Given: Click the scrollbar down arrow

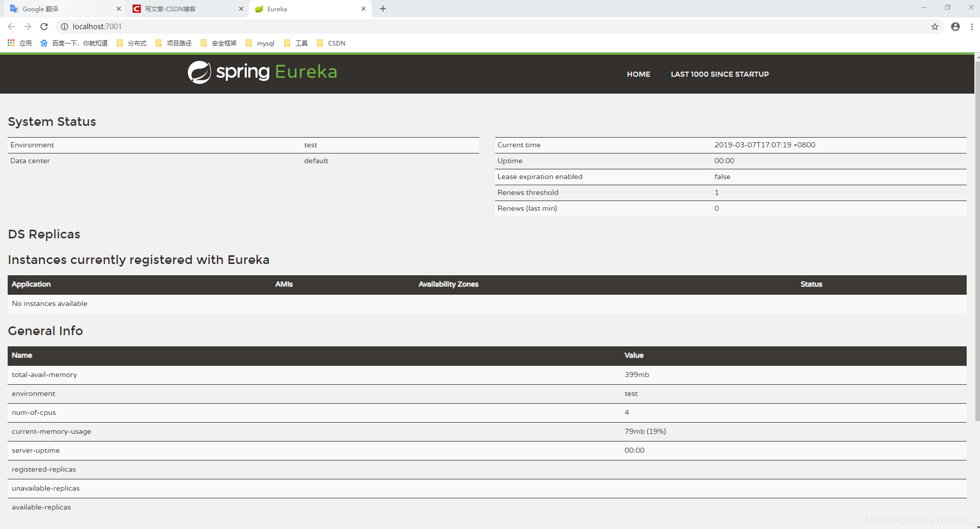Looking at the screenshot, I should [977, 525].
